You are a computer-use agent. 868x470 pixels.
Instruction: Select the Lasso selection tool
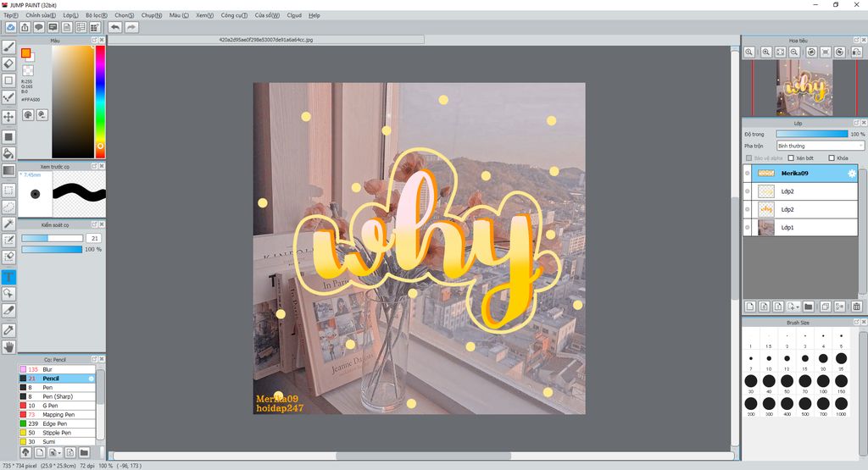click(x=8, y=207)
